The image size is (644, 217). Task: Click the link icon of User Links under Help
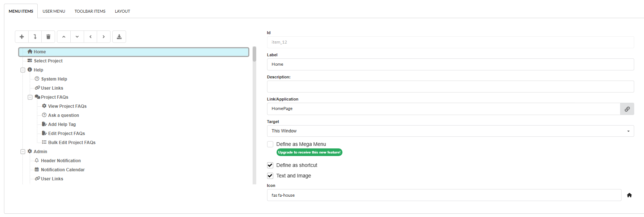(37, 88)
